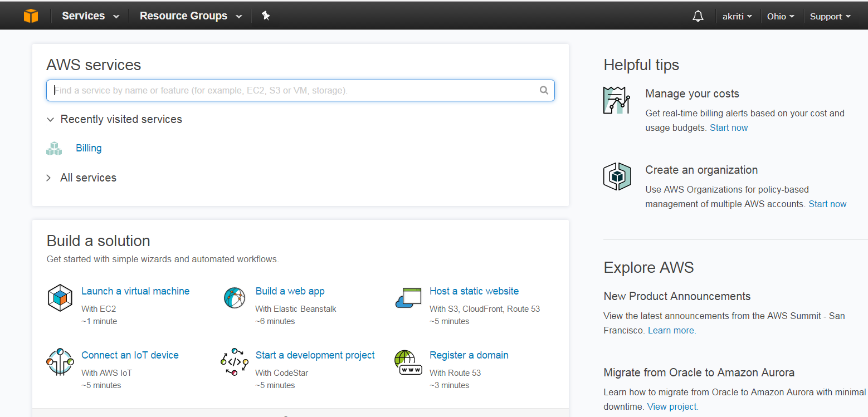
Task: Click View project for Aurora migration
Action: [673, 406]
